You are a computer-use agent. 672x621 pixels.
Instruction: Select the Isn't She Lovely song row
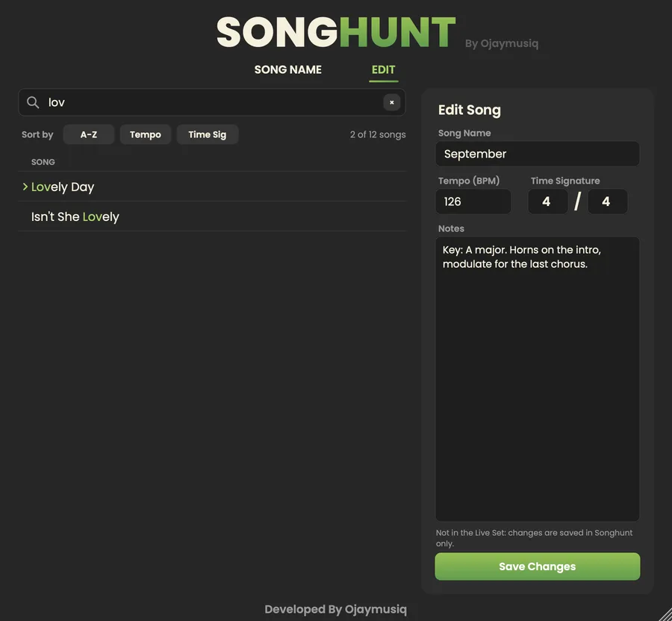pos(212,216)
